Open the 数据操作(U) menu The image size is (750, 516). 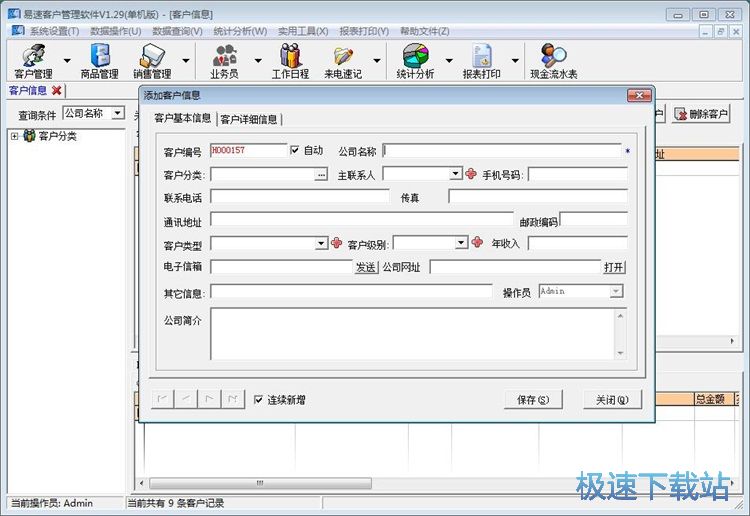(116, 31)
